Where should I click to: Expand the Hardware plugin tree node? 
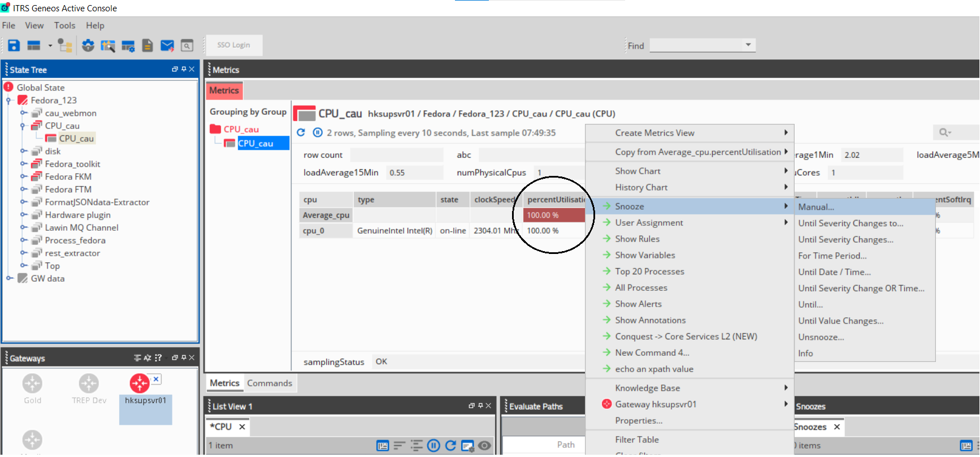23,215
